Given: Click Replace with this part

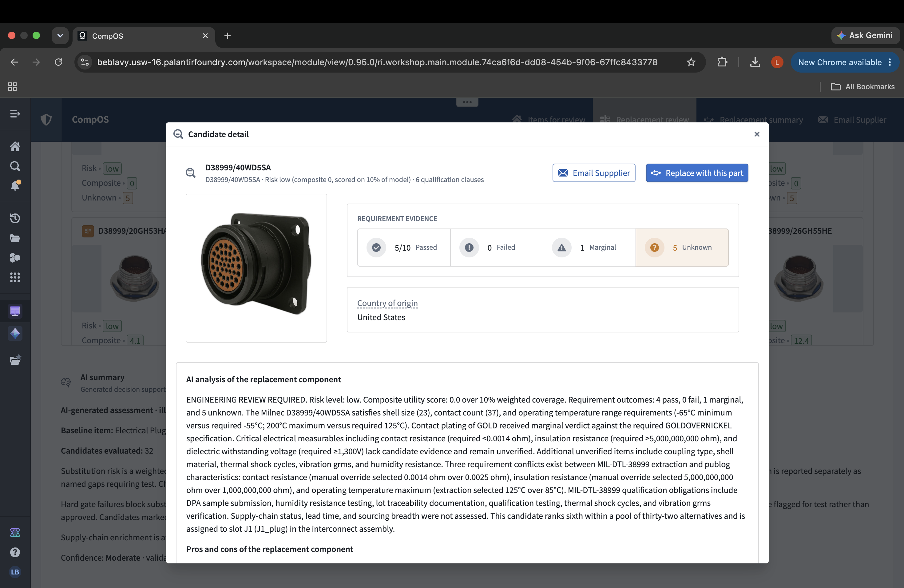Looking at the screenshot, I should 697,173.
